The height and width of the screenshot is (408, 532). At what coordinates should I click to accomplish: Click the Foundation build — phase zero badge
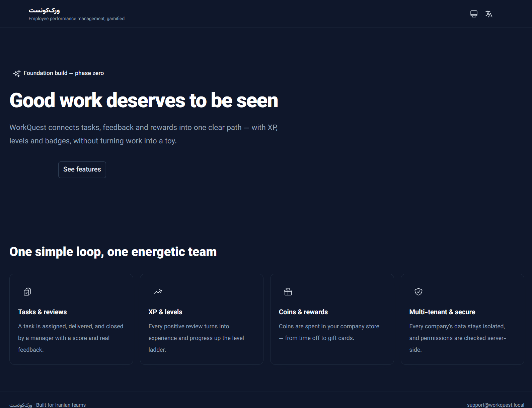(x=59, y=73)
